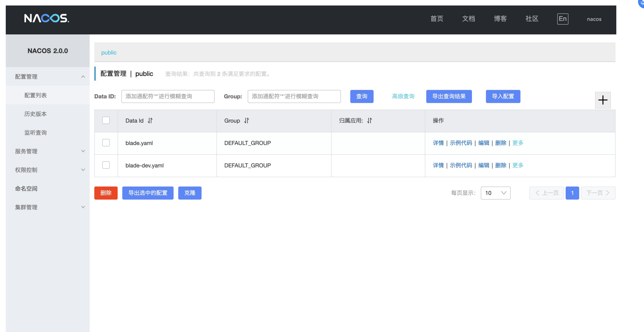Image resolution: width=644 pixels, height=332 pixels.
Task: Click 导入配置 button
Action: point(503,96)
